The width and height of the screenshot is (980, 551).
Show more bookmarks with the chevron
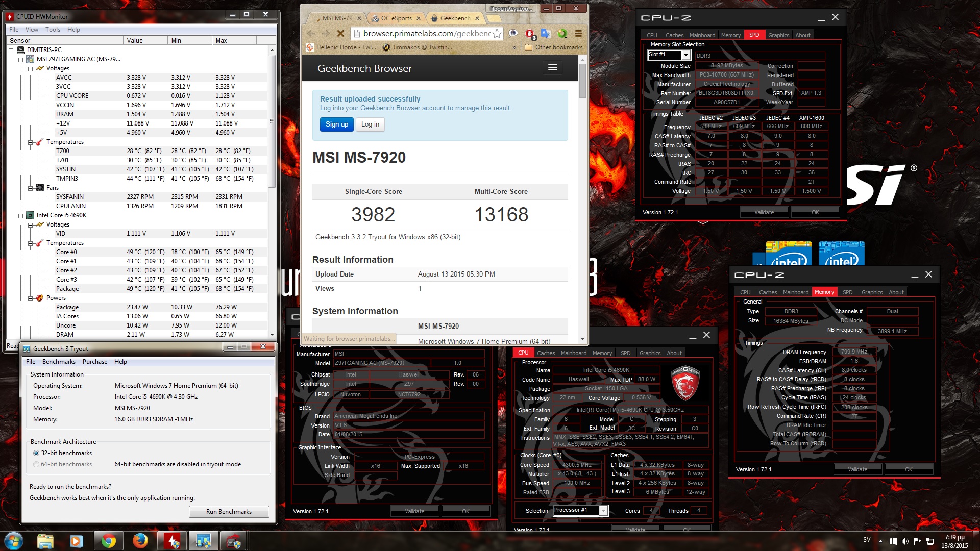[x=514, y=47]
